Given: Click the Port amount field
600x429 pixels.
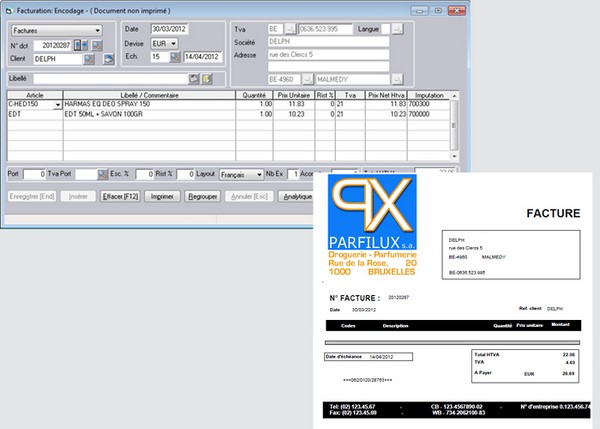Looking at the screenshot, I should coord(34,175).
